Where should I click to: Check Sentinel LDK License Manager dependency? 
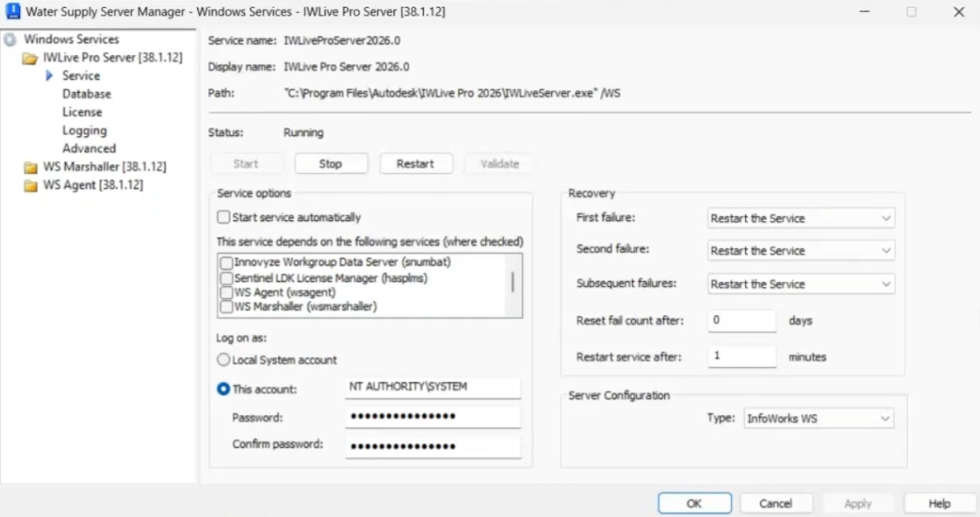tap(227, 277)
